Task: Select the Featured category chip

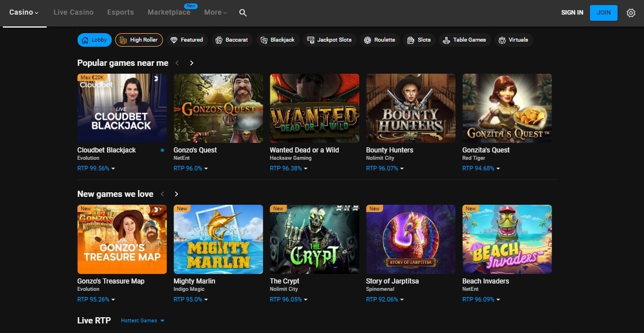Action: point(186,40)
